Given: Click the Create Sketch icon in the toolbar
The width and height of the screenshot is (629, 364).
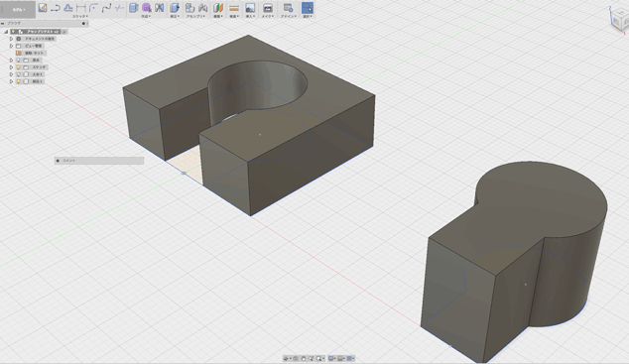Looking at the screenshot, I should click(x=43, y=8).
